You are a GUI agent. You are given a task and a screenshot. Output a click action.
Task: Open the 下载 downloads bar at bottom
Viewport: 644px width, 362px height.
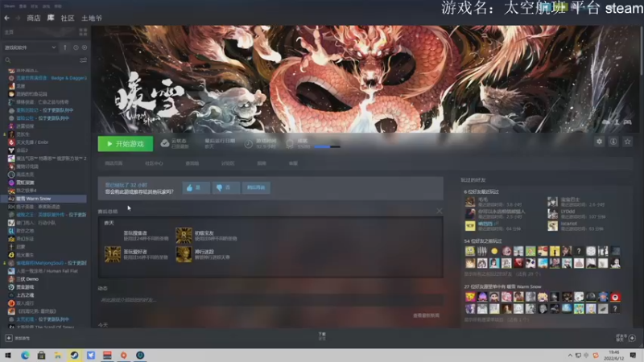point(322,336)
